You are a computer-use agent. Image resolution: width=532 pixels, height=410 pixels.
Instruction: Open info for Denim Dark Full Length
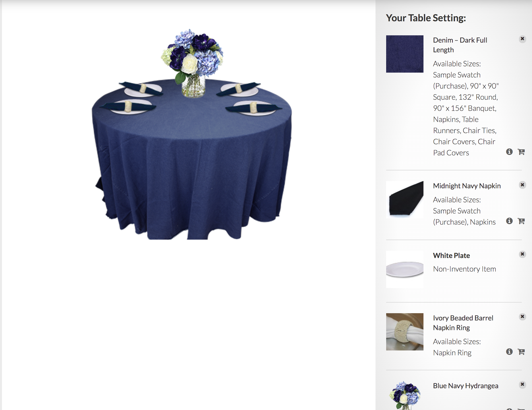(509, 152)
